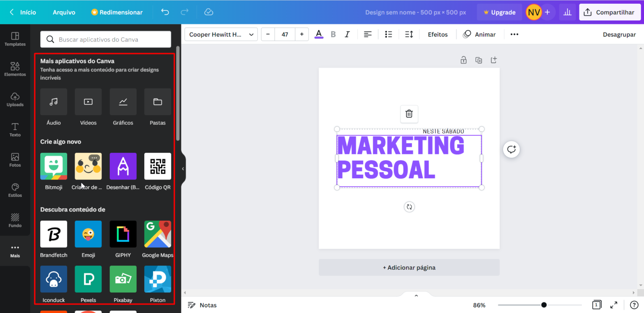Add a new page via top icon
The width and height of the screenshot is (644, 313).
494,60
